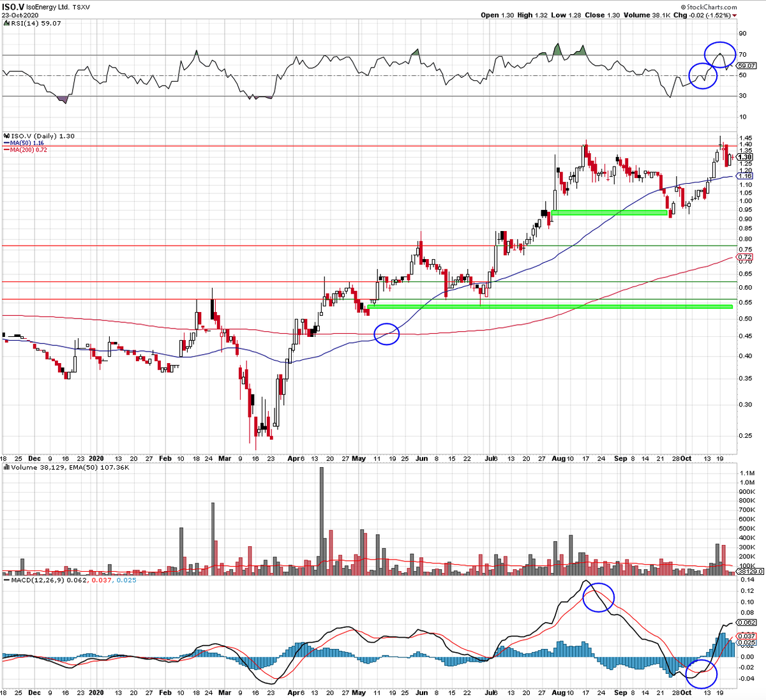Click the Aug label under the price panel
Image resolution: width=766 pixels, height=700 pixels.
pyautogui.click(x=557, y=458)
